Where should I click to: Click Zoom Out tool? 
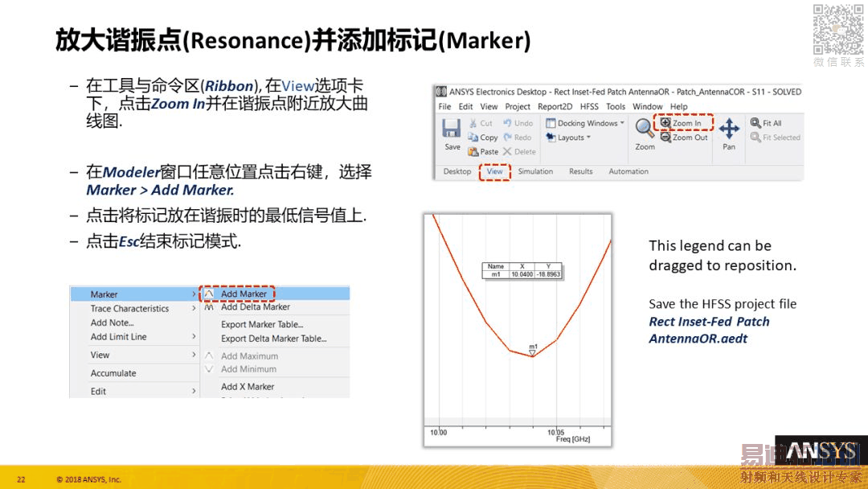[x=684, y=137]
